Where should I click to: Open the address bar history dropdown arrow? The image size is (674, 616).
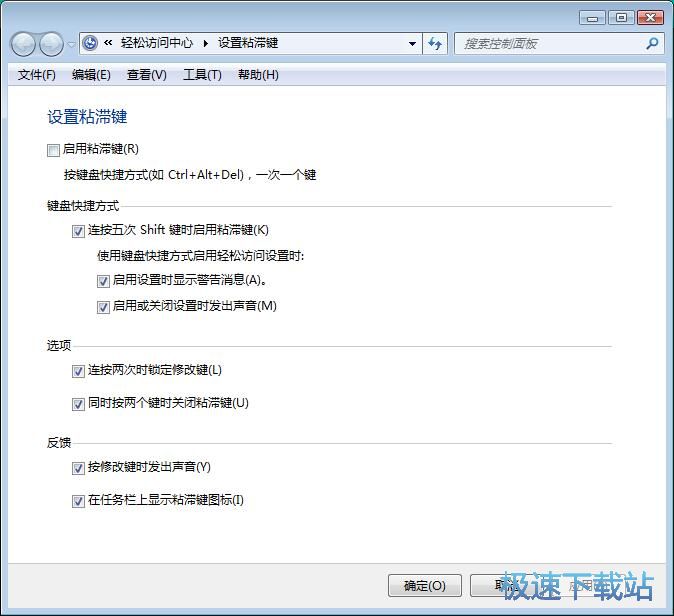[x=412, y=44]
